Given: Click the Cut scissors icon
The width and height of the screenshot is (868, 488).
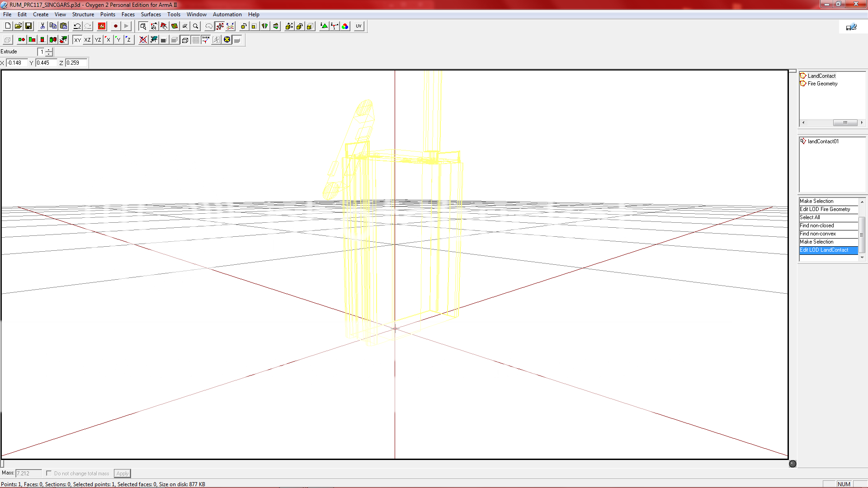Looking at the screenshot, I should (42, 26).
